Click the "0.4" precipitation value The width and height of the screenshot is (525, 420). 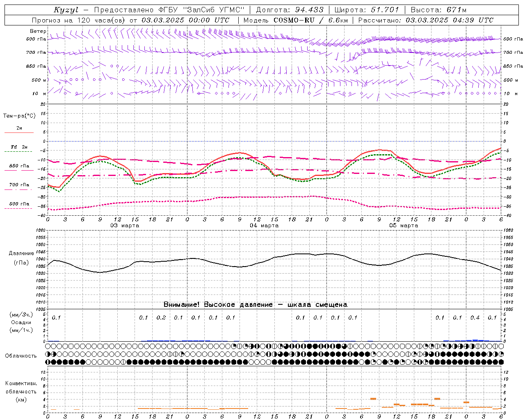pyautogui.click(x=475, y=317)
